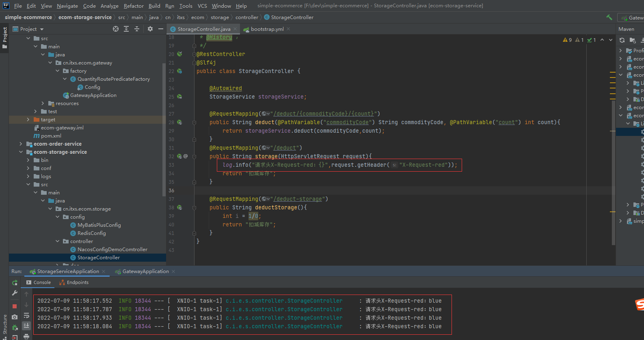Open the File menu

pyautogui.click(x=18, y=6)
